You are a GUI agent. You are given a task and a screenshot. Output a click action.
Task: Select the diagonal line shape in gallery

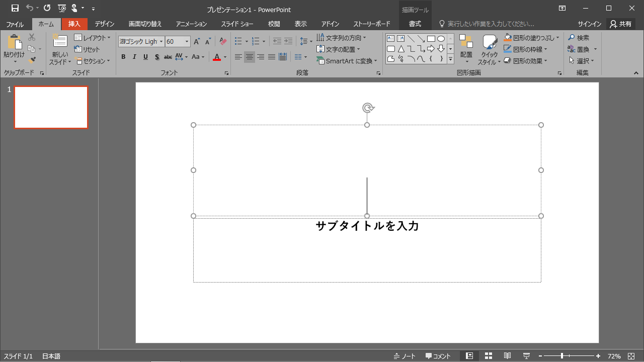(411, 39)
